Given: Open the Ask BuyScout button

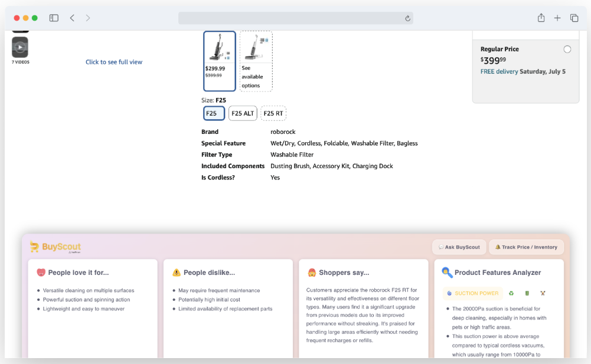Looking at the screenshot, I should point(459,247).
